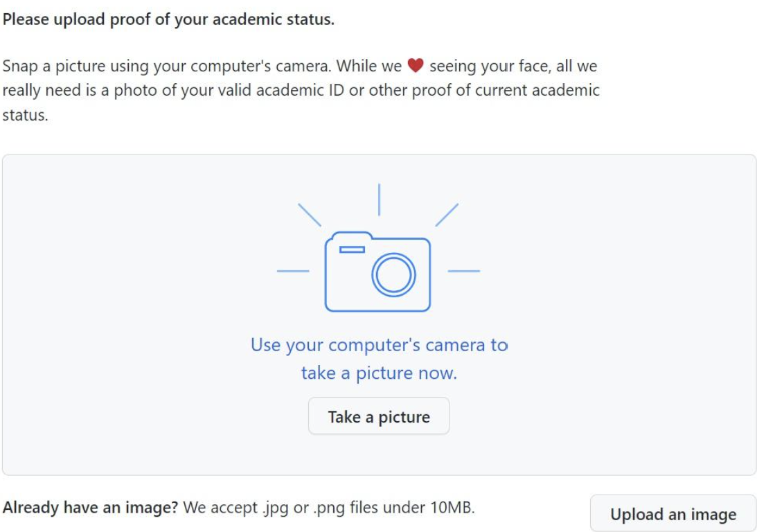This screenshot has height=532, width=757.
Task: Click the red heart emoji
Action: [x=416, y=66]
